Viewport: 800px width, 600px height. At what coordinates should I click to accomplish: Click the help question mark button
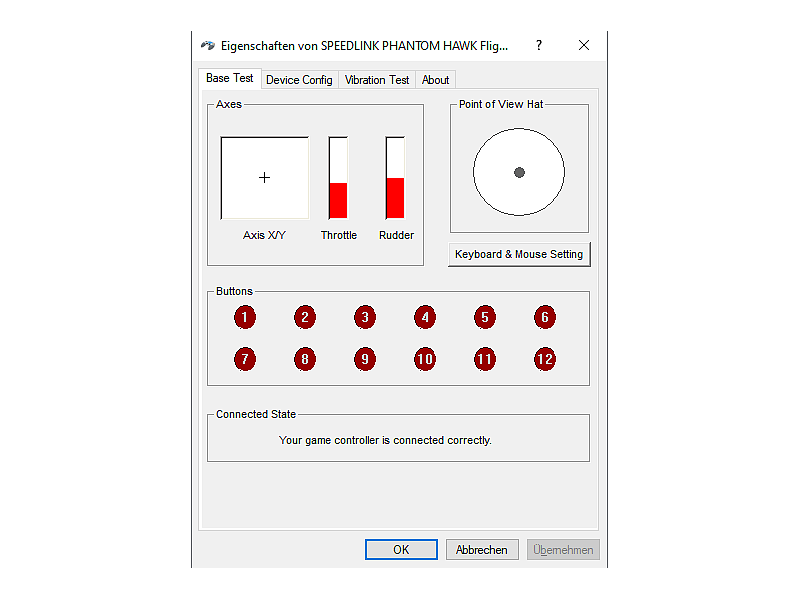(x=539, y=46)
